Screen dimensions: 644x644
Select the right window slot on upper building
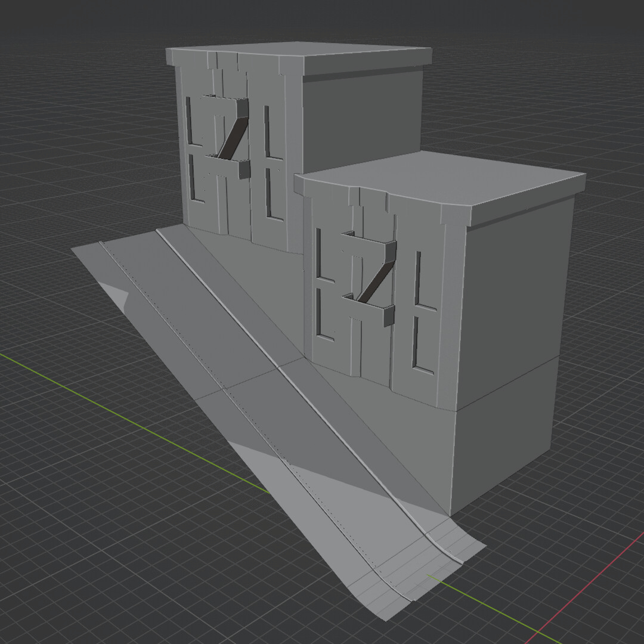(x=268, y=132)
